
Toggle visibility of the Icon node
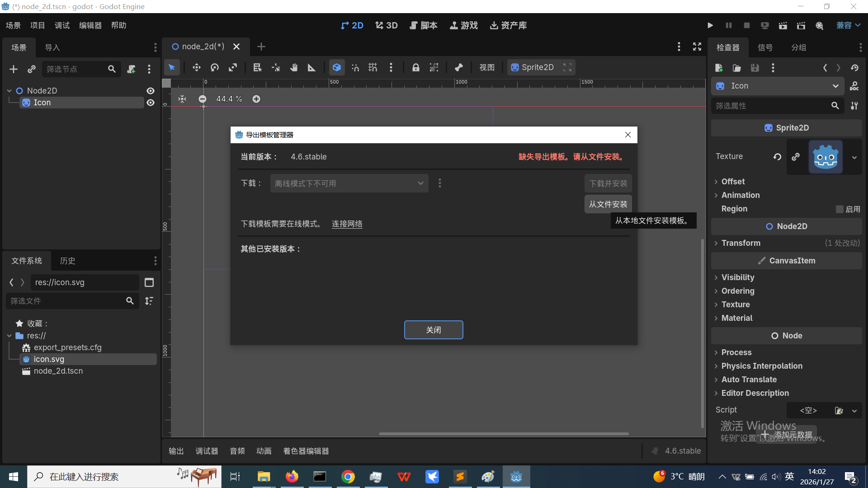tap(151, 103)
